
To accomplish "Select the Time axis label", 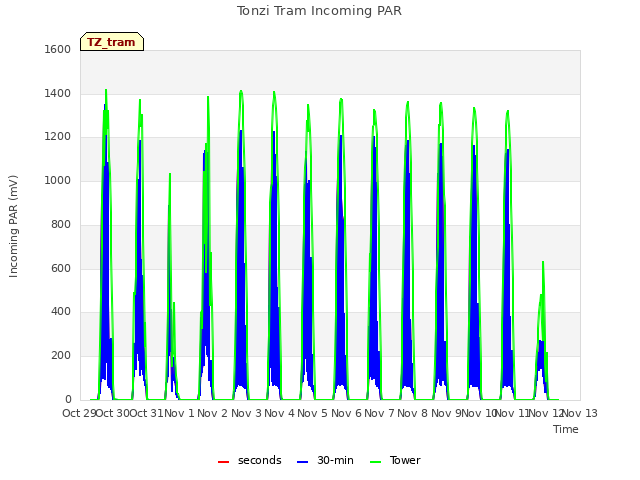I will (566, 429).
